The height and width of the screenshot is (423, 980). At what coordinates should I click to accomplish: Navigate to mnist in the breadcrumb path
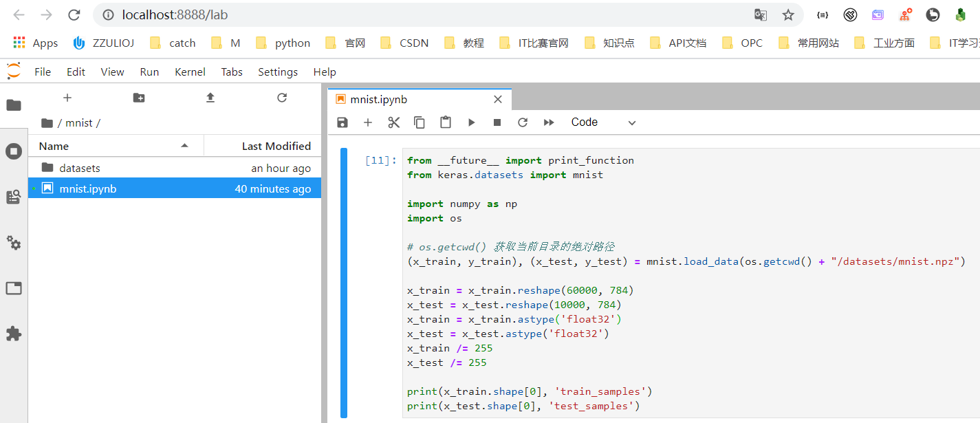[79, 123]
